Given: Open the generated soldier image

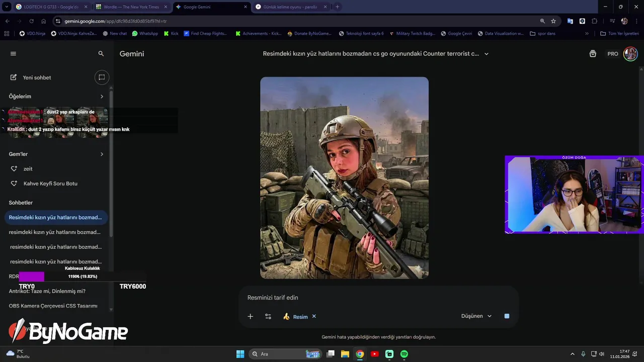Looking at the screenshot, I should point(344,177).
